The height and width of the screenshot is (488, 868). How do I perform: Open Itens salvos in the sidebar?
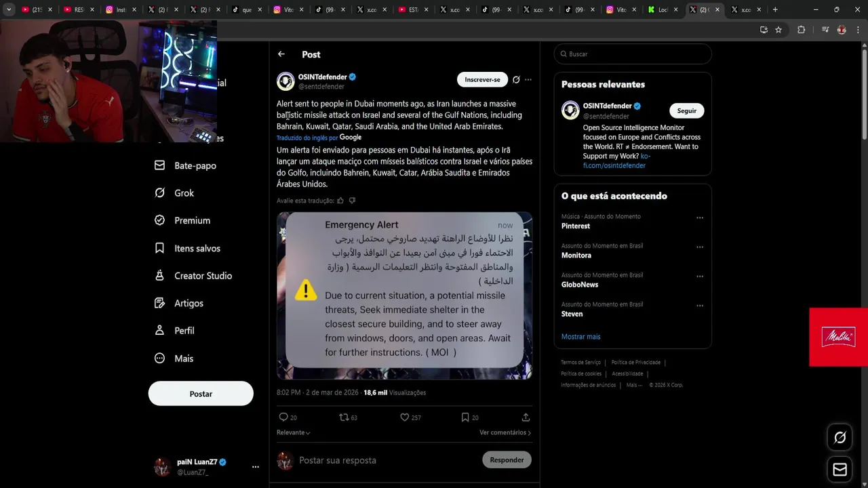point(188,248)
